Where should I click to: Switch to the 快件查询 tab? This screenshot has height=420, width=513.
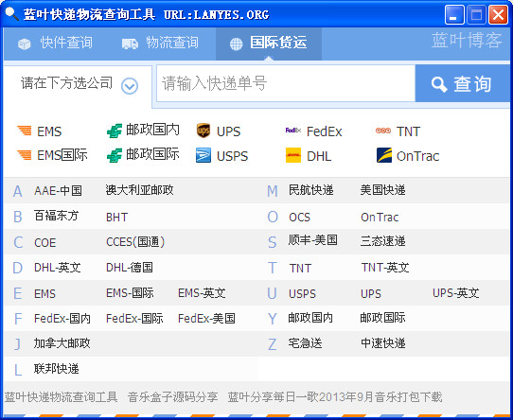(55, 43)
